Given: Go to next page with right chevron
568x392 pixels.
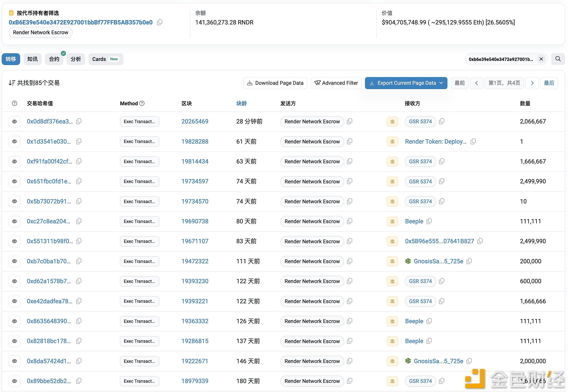Looking at the screenshot, I should [532, 83].
